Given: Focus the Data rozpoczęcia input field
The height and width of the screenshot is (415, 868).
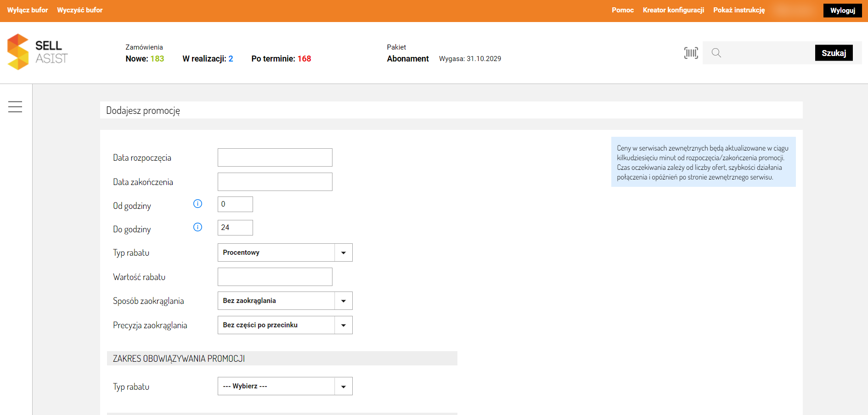Looking at the screenshot, I should pyautogui.click(x=275, y=157).
